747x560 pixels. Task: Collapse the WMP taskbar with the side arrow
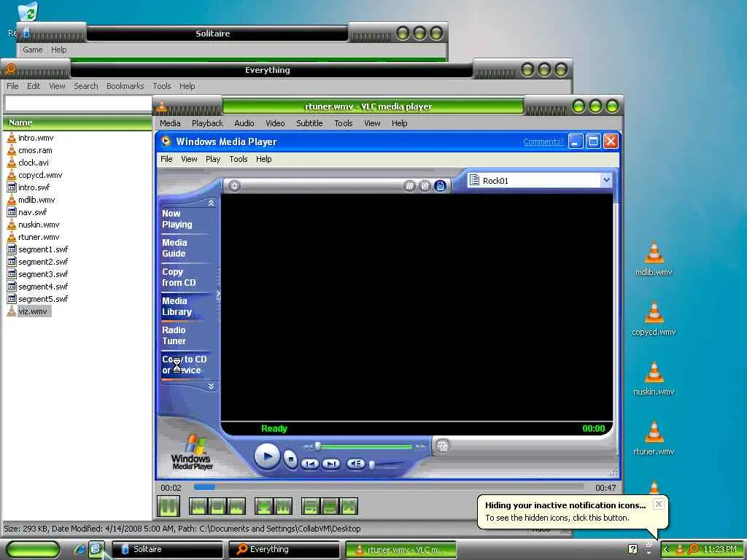219,294
